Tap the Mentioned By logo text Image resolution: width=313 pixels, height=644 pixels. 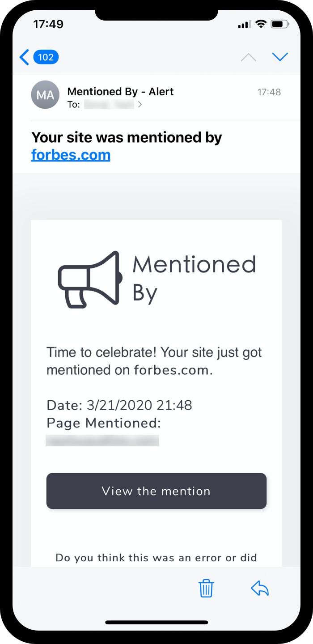[194, 278]
